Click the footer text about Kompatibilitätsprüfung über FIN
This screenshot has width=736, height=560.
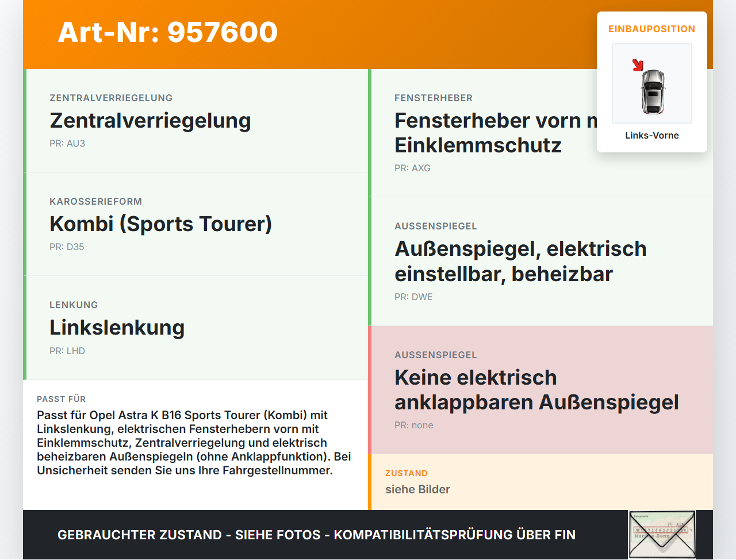(316, 535)
